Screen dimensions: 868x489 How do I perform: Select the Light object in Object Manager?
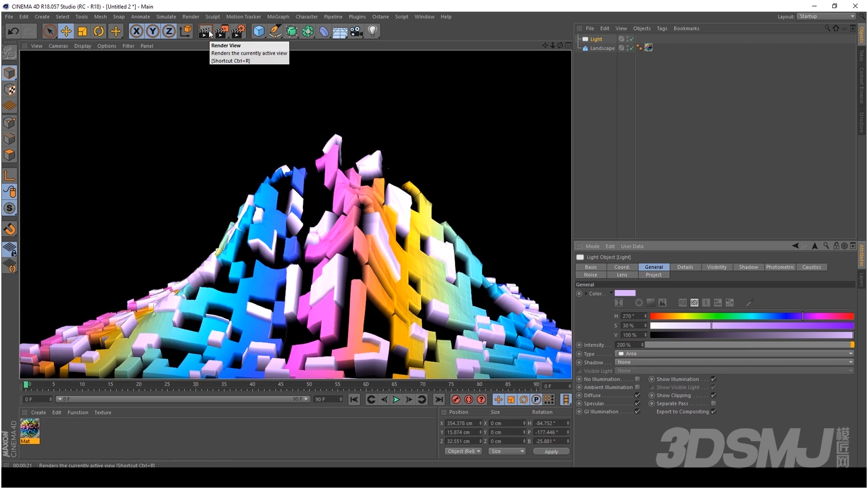pos(596,39)
